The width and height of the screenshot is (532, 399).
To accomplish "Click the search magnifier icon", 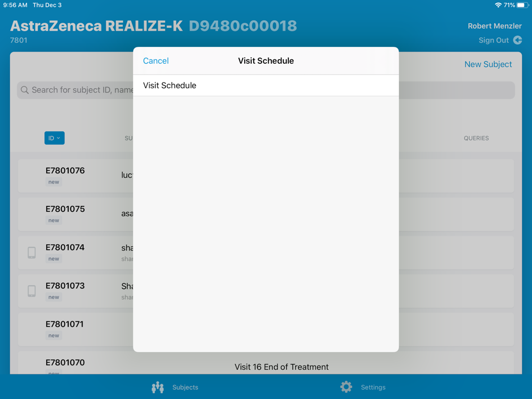I will [24, 90].
